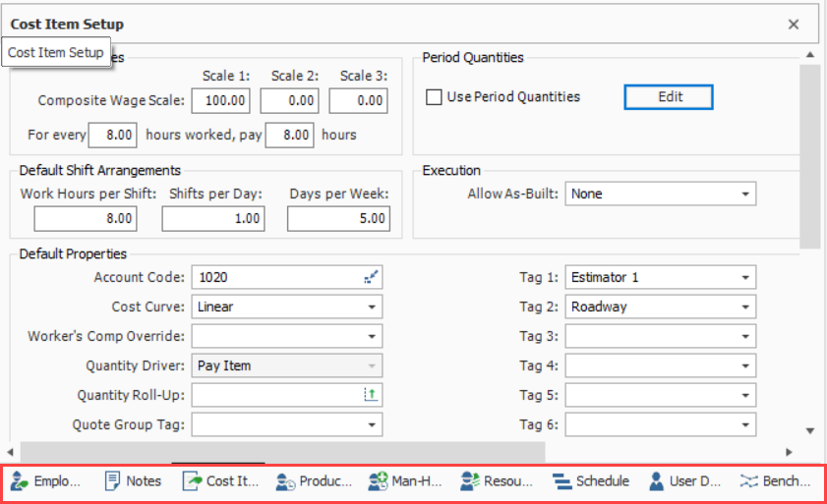Click the vertical scrollbar down arrow
The height and width of the screenshot is (504, 827).
coord(810,431)
